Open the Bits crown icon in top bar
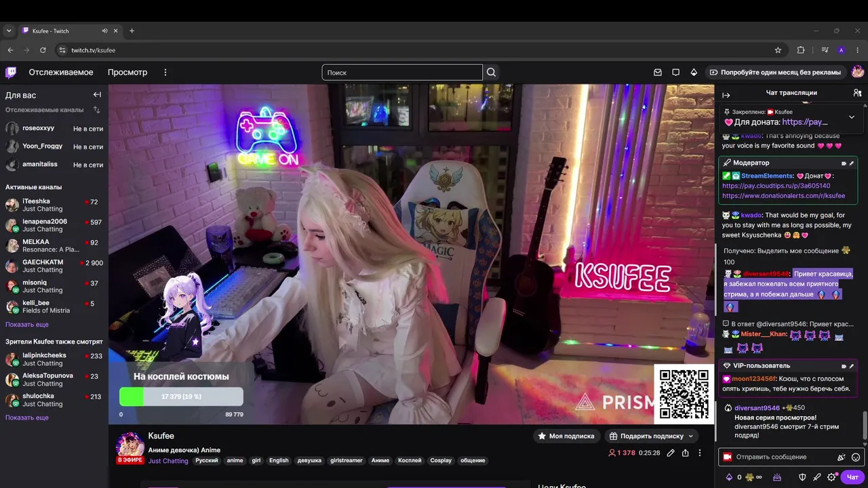The image size is (868, 488). pos(694,73)
